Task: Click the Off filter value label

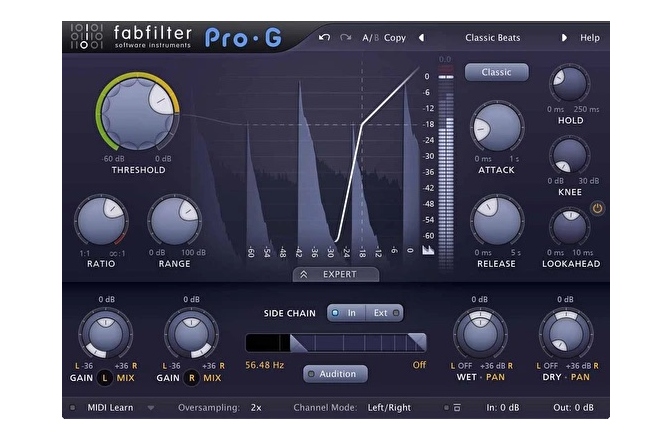Action: point(419,365)
